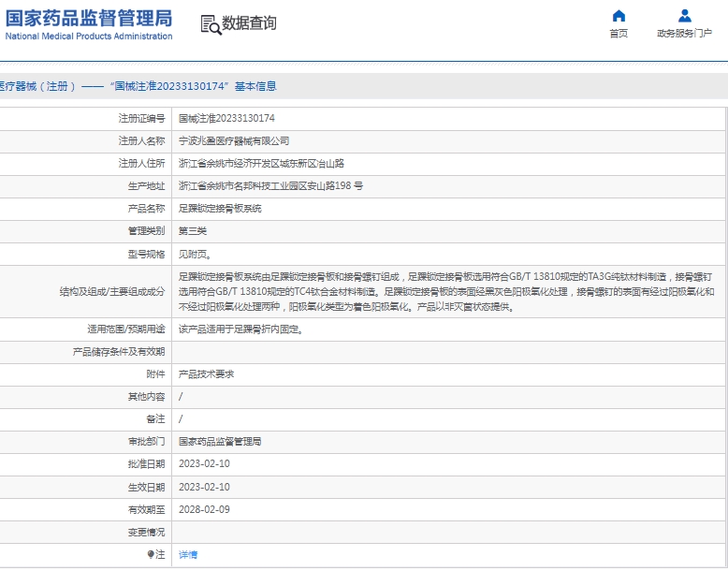Select production address ending 安山路198 号
728x571 pixels.
tap(270, 186)
